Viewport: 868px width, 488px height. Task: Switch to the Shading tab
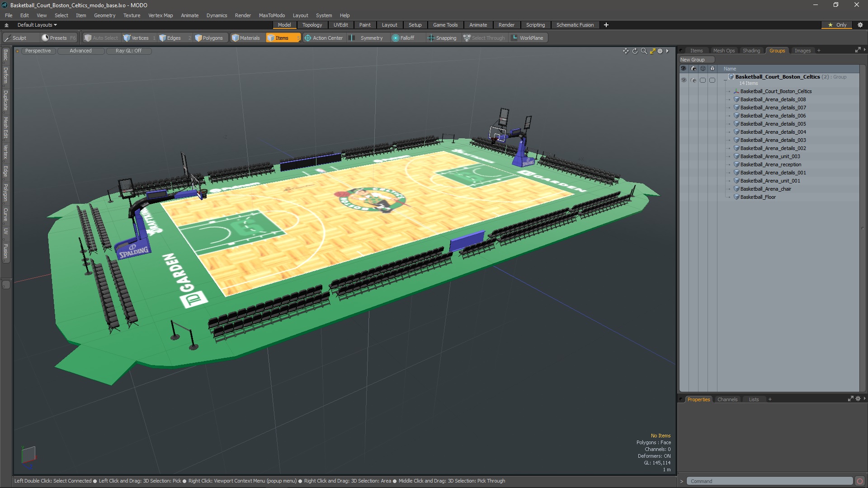pyautogui.click(x=751, y=51)
